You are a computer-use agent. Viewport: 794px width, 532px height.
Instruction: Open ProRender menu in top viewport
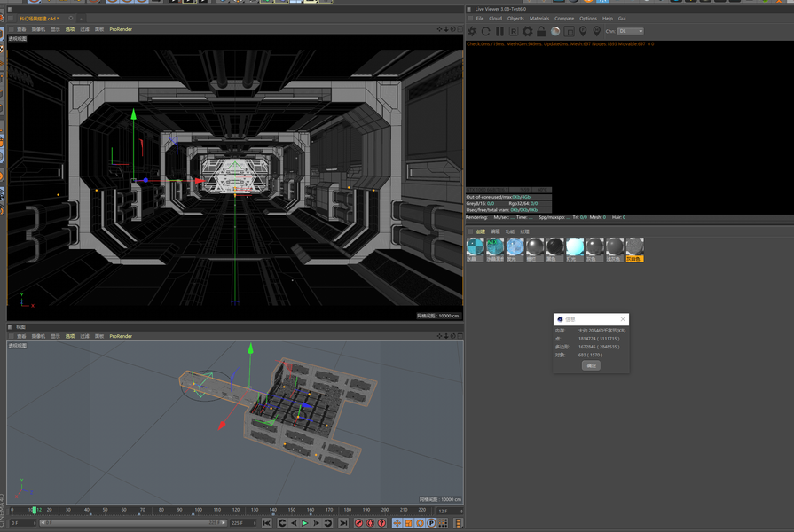point(121,29)
